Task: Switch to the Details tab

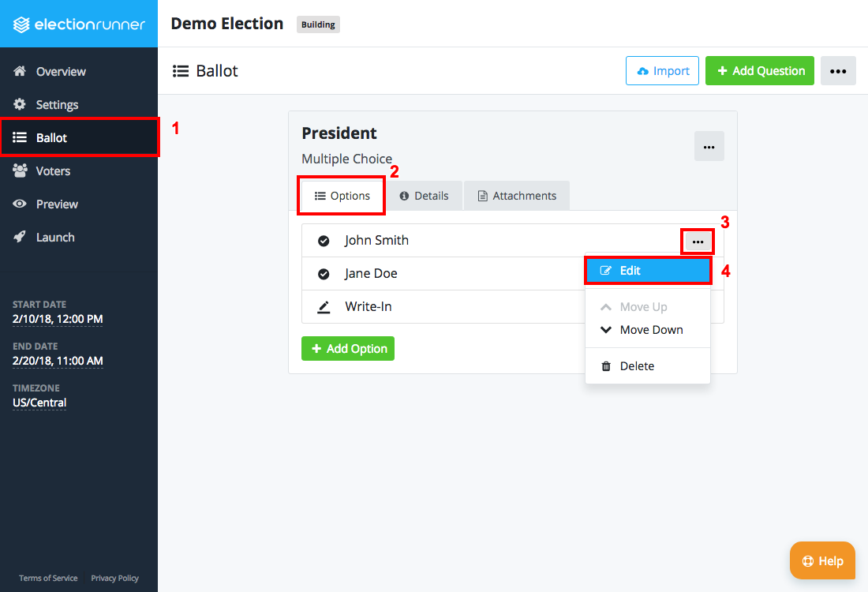Action: click(424, 196)
